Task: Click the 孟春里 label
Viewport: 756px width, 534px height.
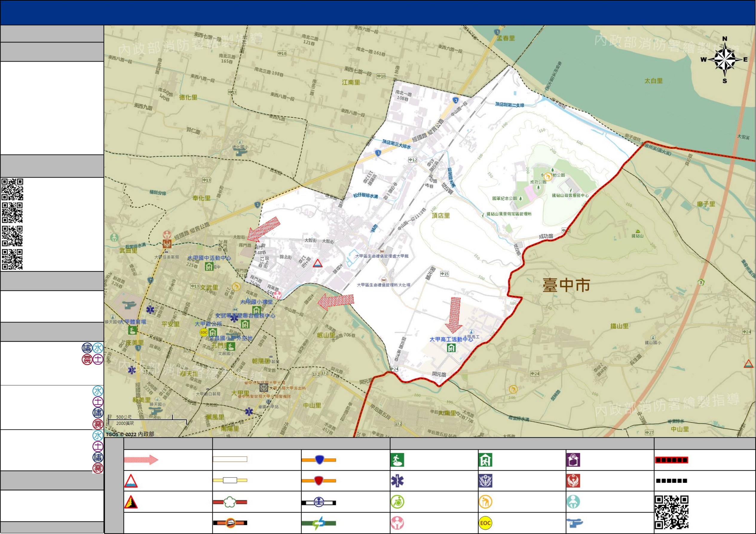Action: coord(506,38)
